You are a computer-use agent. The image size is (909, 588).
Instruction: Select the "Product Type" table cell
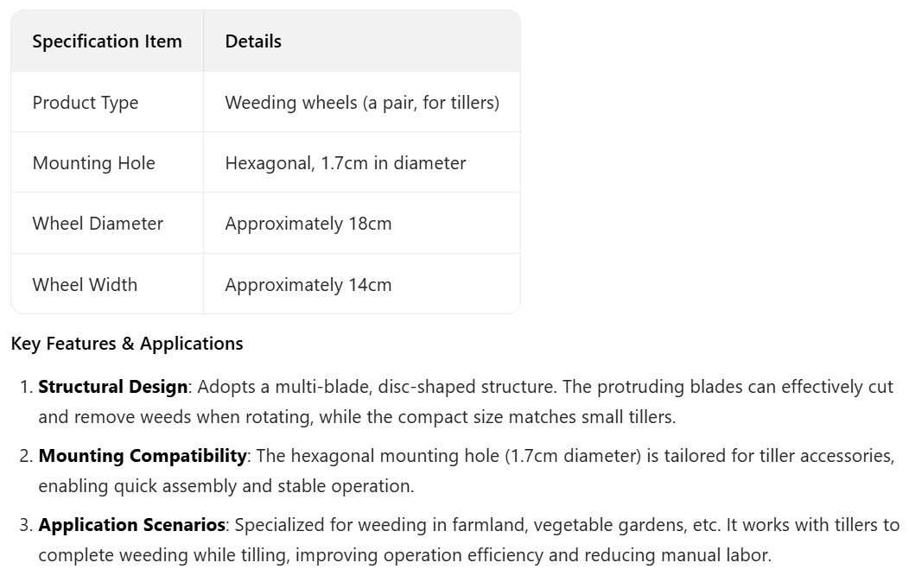pyautogui.click(x=86, y=103)
